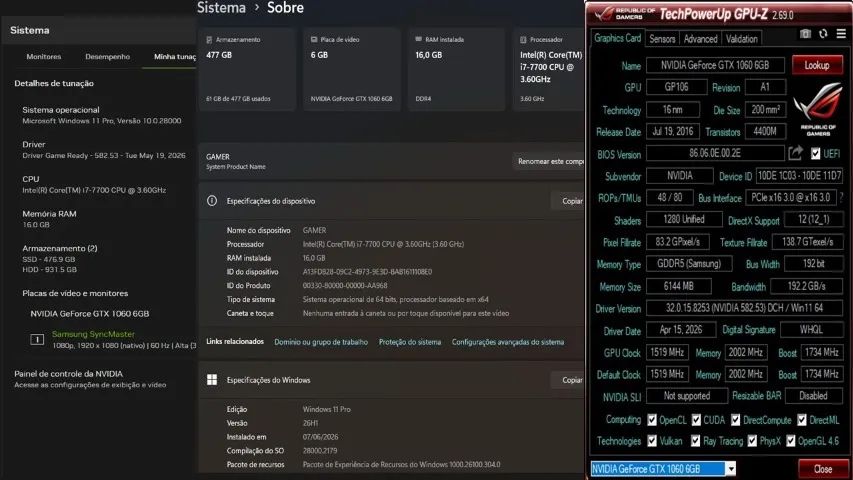The height and width of the screenshot is (480, 853).
Task: Click info icon beside Especificações do dispositivo
Action: pos(212,201)
